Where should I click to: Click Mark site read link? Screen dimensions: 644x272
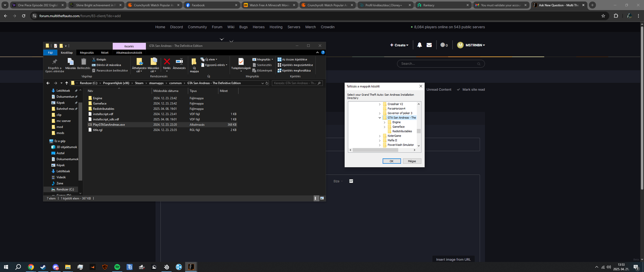coord(471,89)
